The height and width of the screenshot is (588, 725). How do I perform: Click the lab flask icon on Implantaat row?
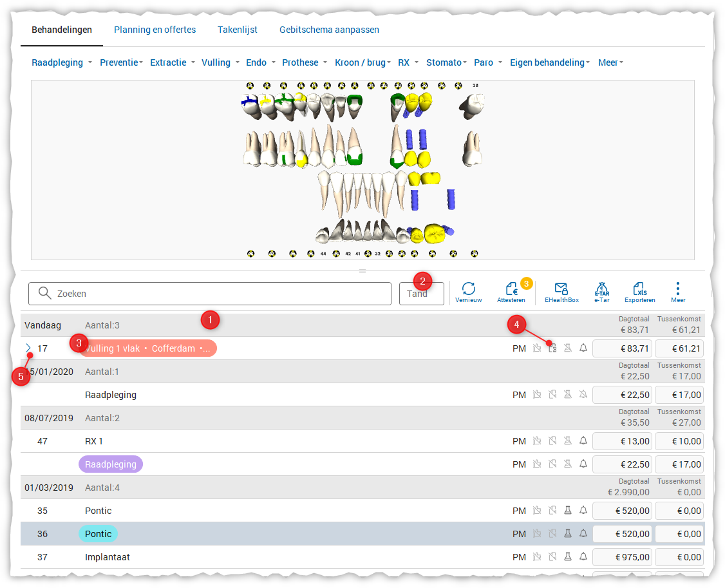(x=568, y=557)
